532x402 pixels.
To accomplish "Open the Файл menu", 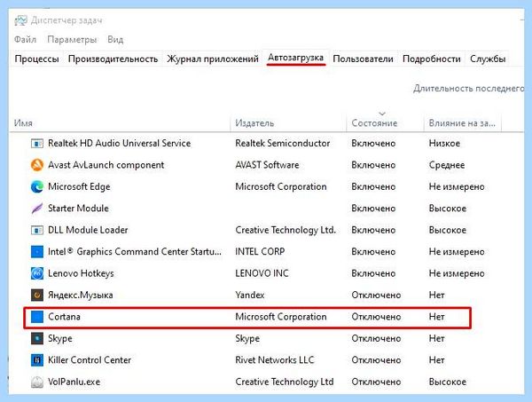I will pyautogui.click(x=25, y=40).
